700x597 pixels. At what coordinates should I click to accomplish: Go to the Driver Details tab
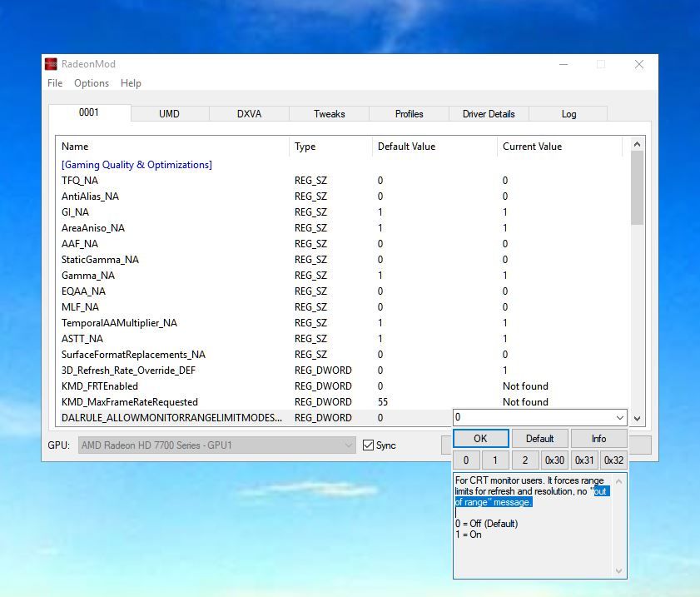[489, 114]
